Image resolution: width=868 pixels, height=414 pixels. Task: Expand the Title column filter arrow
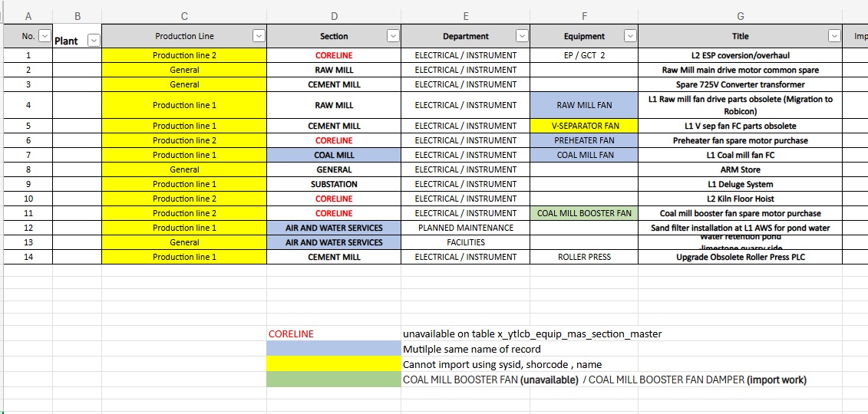point(834,36)
